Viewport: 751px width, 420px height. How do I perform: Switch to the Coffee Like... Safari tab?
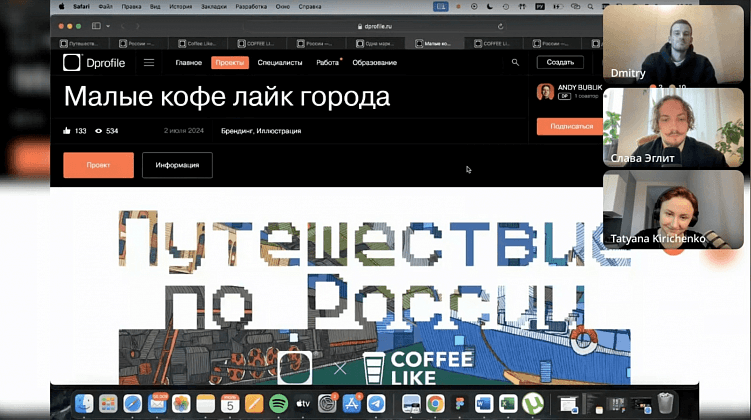coord(197,44)
